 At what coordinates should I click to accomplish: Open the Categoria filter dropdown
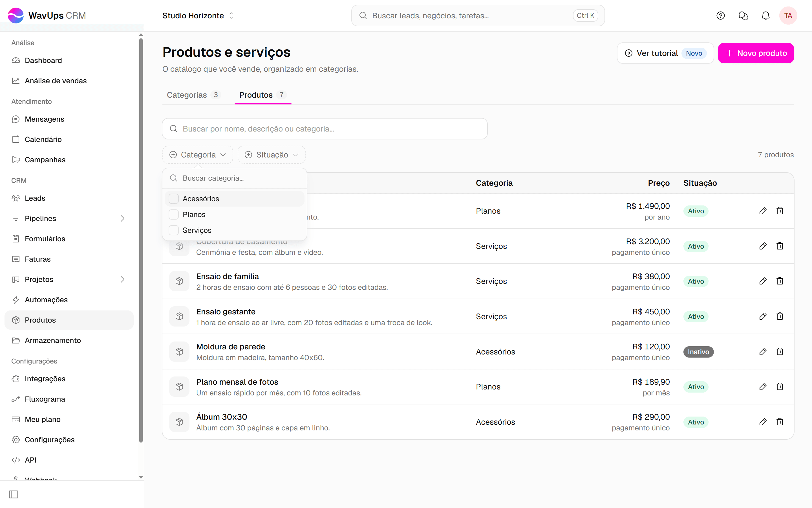point(198,155)
